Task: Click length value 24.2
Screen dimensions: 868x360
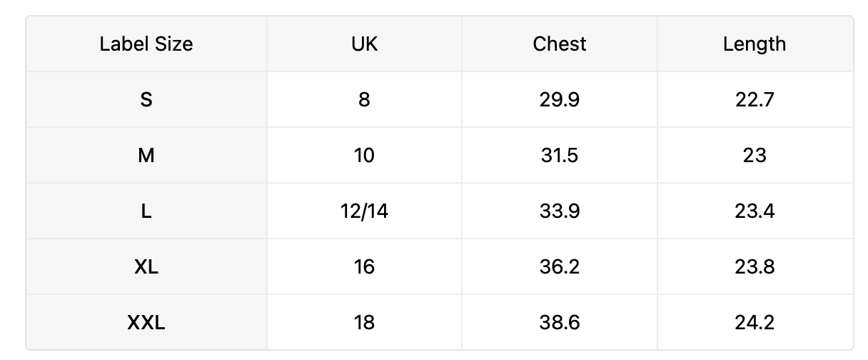Action: coord(755,322)
